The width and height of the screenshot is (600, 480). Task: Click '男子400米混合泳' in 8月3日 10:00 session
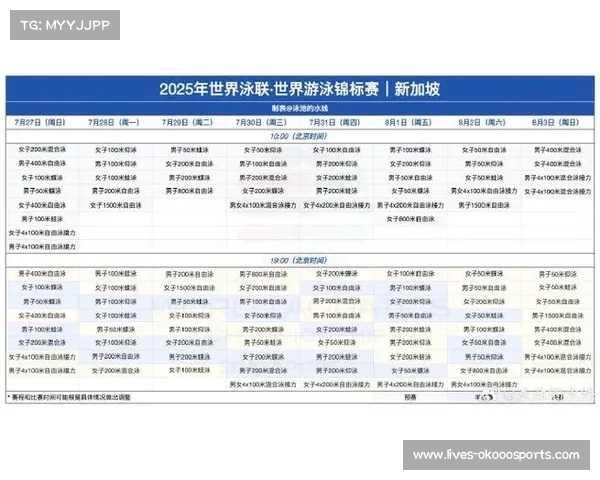(558, 150)
